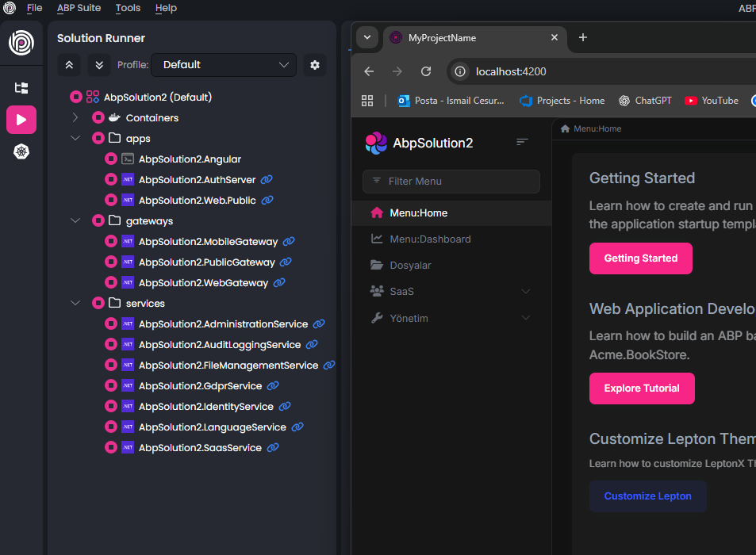Collapse the gateways folder
The height and width of the screenshot is (555, 756).
click(75, 221)
